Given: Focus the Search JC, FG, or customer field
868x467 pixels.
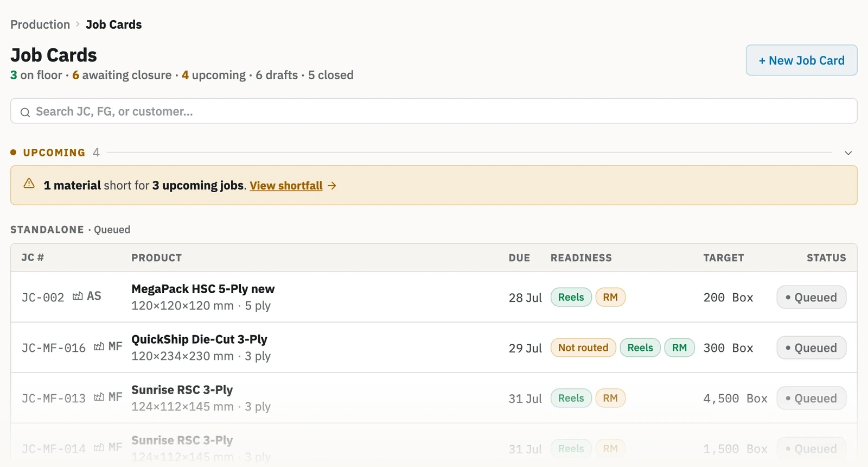Looking at the screenshot, I should tap(434, 111).
